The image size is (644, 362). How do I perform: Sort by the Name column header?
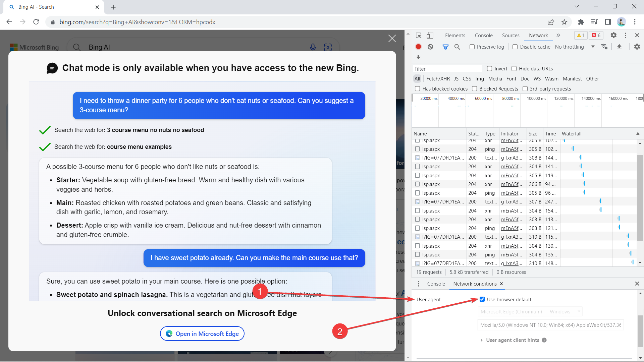[439, 133]
